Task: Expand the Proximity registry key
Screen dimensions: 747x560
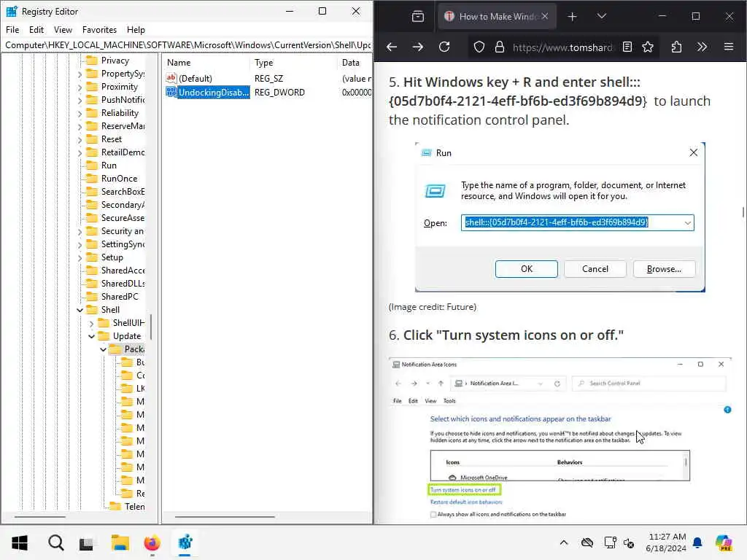Action: click(80, 87)
